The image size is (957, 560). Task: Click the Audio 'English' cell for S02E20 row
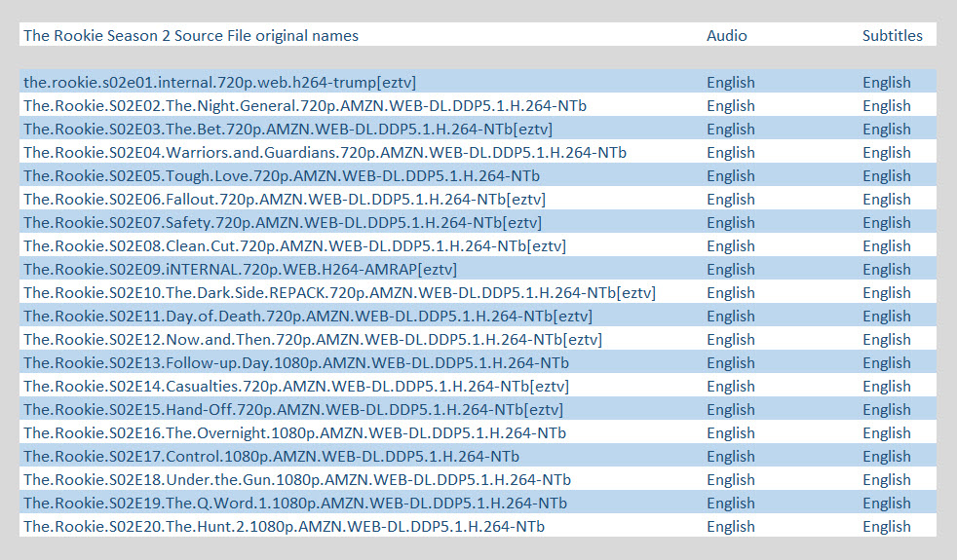(731, 527)
